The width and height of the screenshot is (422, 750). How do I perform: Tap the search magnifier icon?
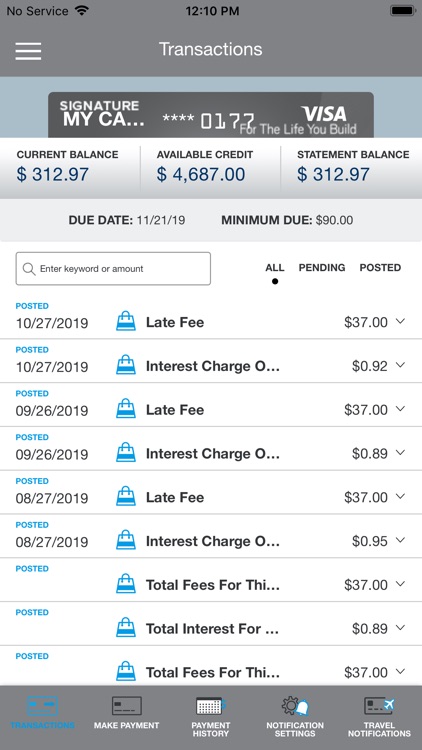[x=29, y=269]
